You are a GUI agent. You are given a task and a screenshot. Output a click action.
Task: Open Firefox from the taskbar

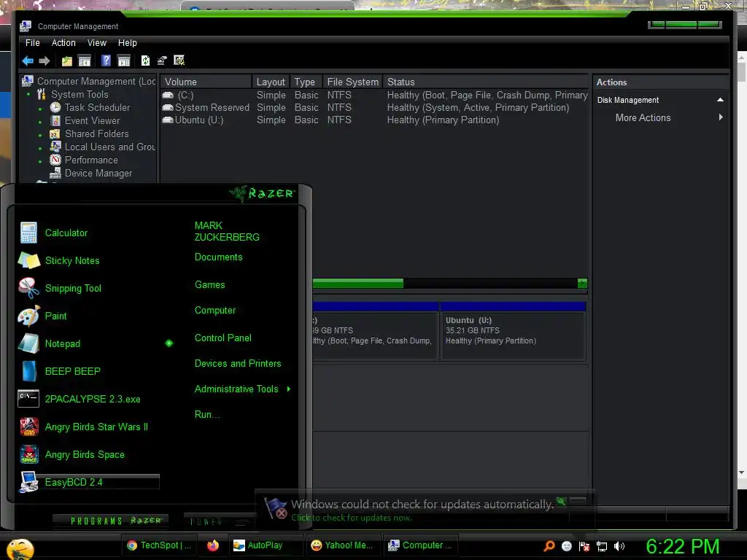(x=213, y=545)
